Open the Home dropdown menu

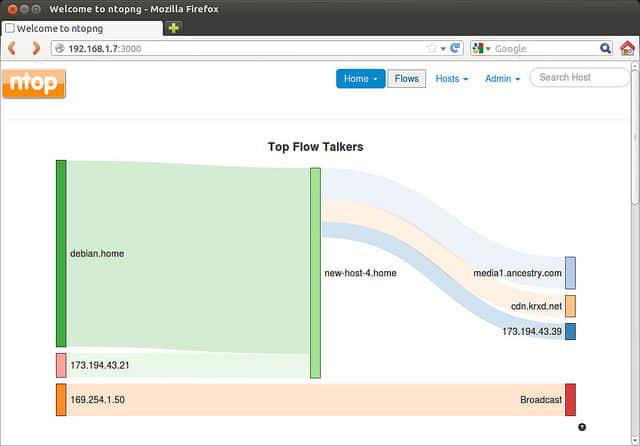(360, 79)
